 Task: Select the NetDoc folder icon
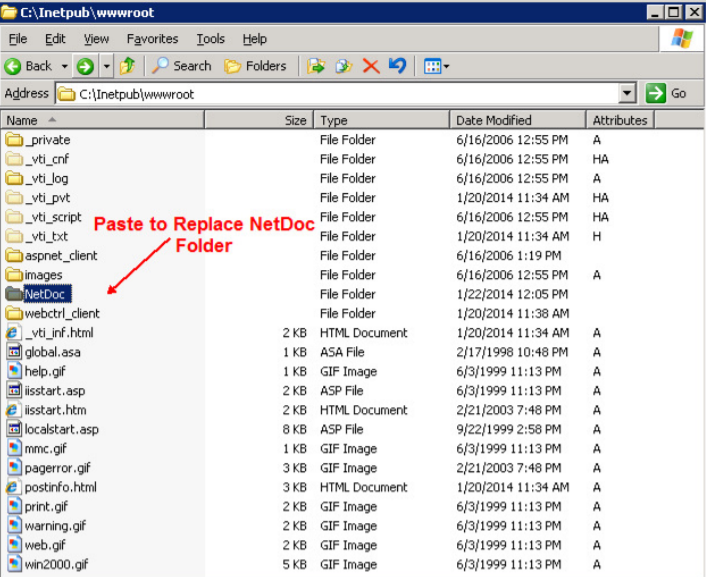pyautogui.click(x=14, y=294)
